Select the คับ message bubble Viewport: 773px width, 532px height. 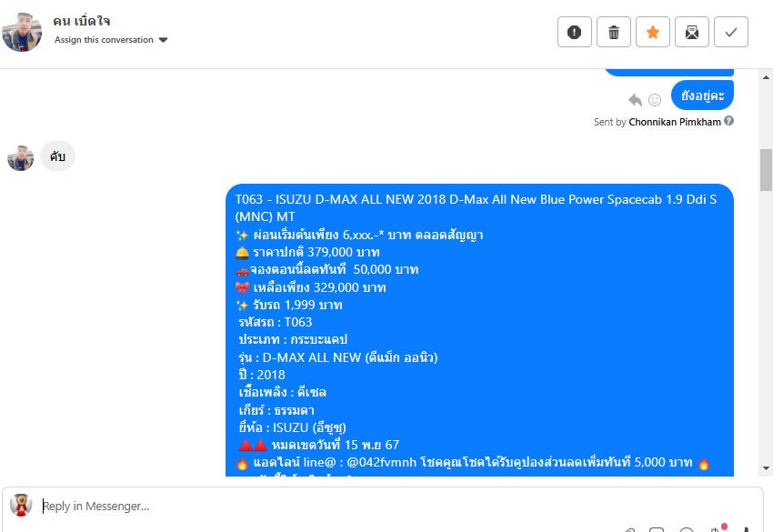point(57,156)
